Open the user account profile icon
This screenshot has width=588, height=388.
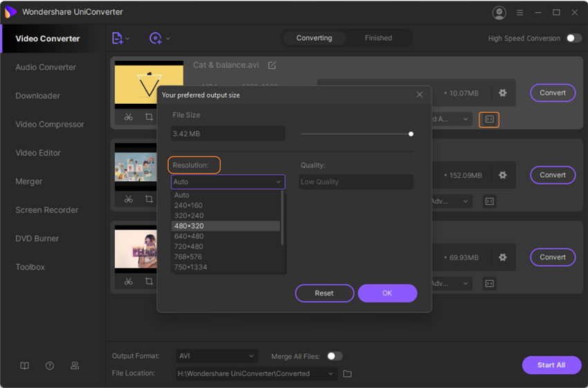pyautogui.click(x=499, y=12)
